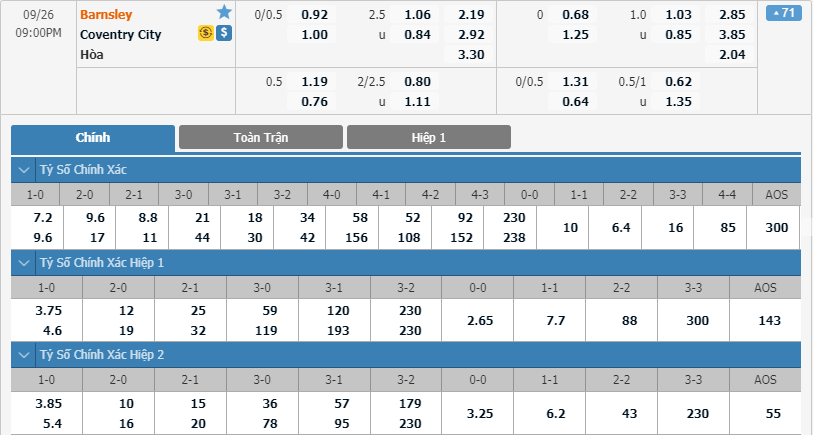The image size is (813, 435).
Task: Collapse more markets with the 71 badge
Action: pos(783,12)
